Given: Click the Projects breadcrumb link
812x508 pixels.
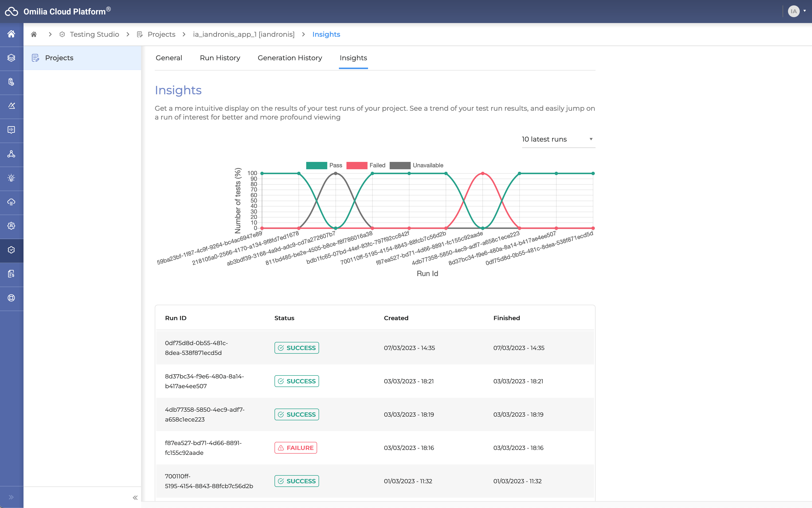Looking at the screenshot, I should coord(161,34).
